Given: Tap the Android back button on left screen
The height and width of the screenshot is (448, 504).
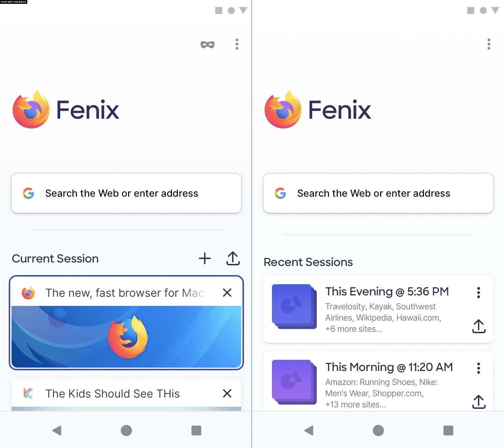Looking at the screenshot, I should pos(57,430).
